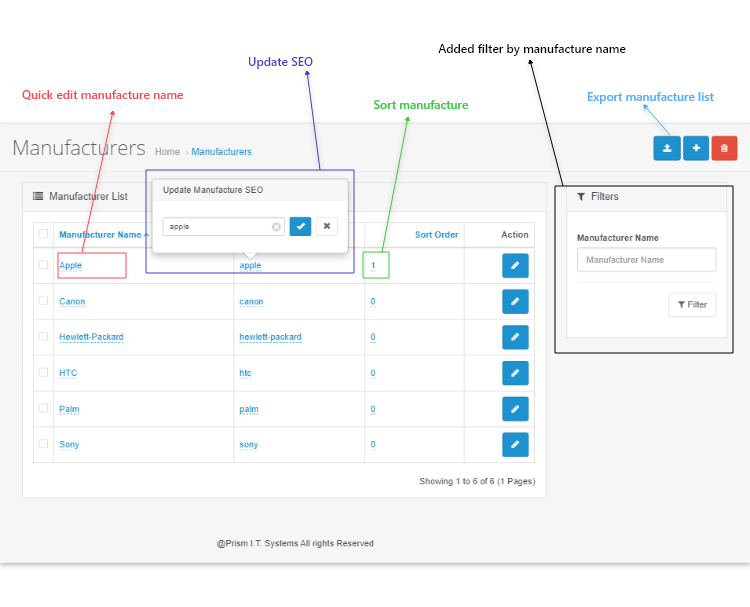Screen dimensions: 750x607
Task: Click the export manufacturer list upload button
Action: click(x=667, y=148)
